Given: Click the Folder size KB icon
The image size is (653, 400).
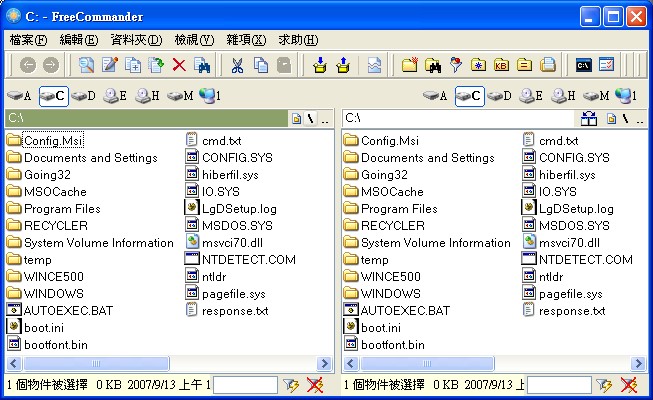Looking at the screenshot, I should pyautogui.click(x=501, y=65).
